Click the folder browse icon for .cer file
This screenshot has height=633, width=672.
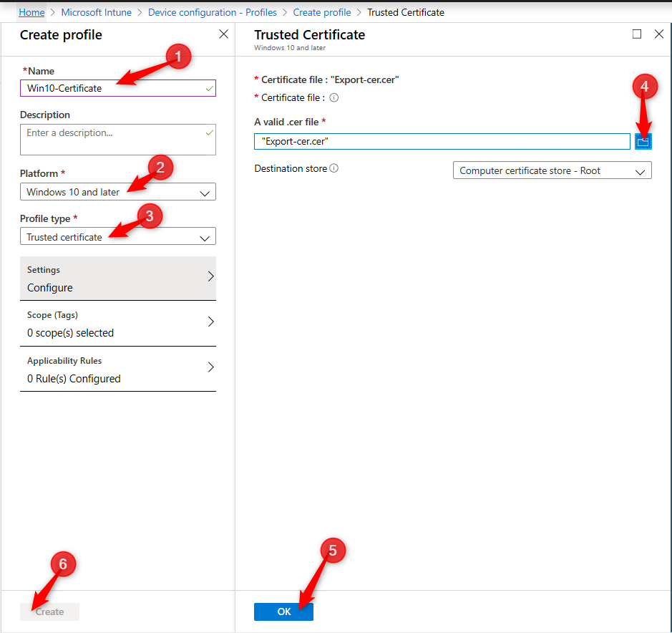tap(643, 142)
